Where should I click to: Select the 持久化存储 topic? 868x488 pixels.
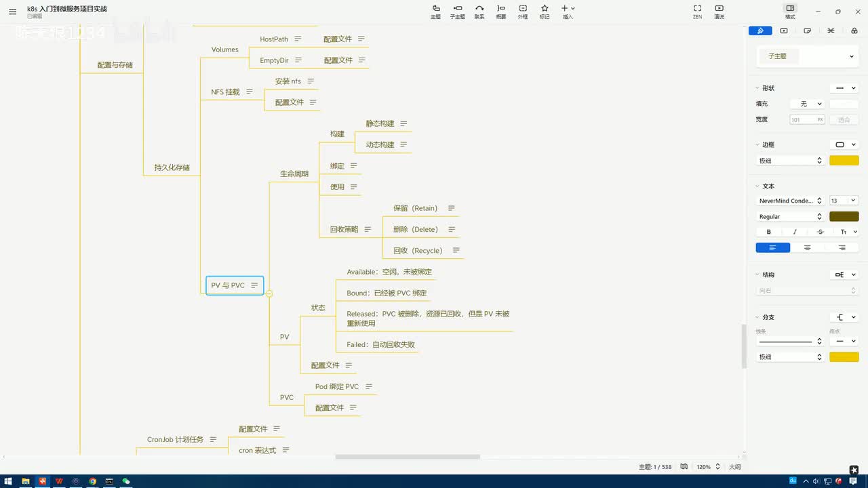pos(172,167)
